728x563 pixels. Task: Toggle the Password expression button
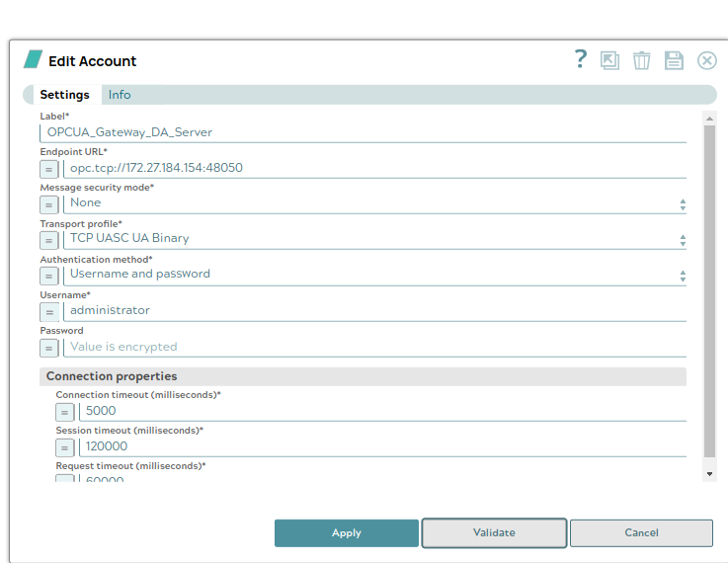(x=49, y=348)
